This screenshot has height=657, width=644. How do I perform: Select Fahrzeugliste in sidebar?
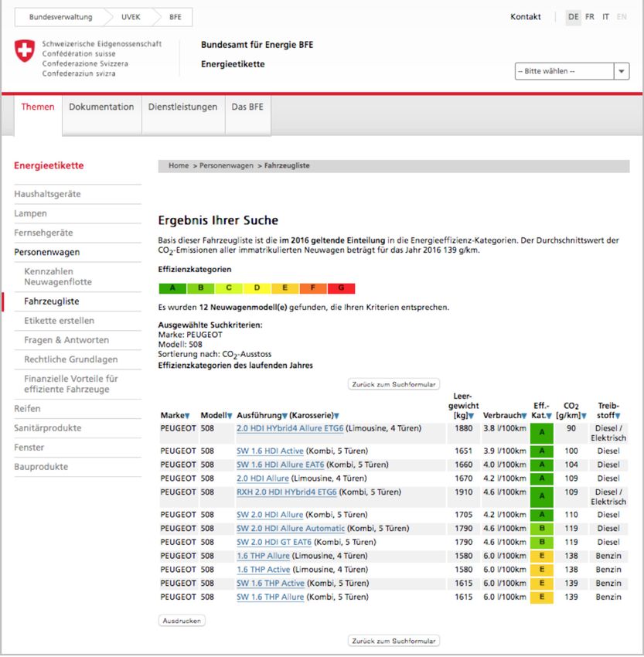point(52,301)
